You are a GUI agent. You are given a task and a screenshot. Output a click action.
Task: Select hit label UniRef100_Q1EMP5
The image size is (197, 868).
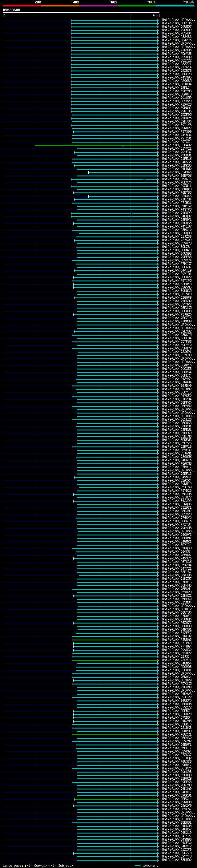176,118
